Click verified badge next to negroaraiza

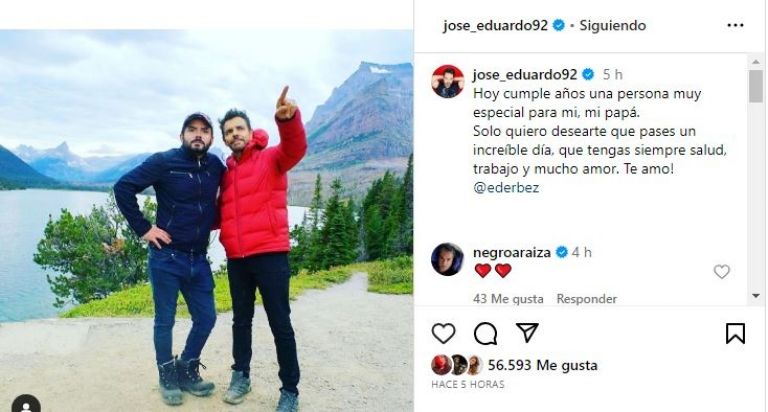click(x=562, y=252)
